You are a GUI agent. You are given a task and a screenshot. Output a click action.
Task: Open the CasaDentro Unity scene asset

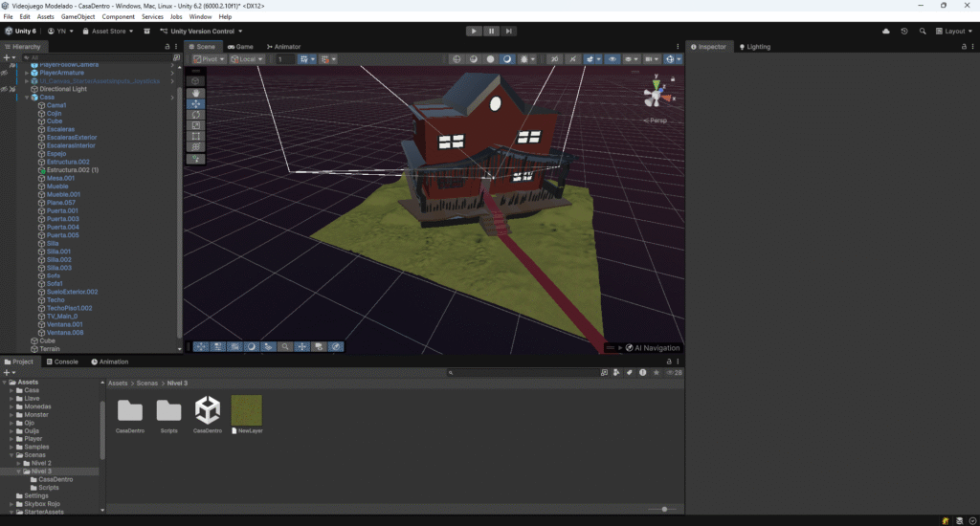[x=208, y=411]
